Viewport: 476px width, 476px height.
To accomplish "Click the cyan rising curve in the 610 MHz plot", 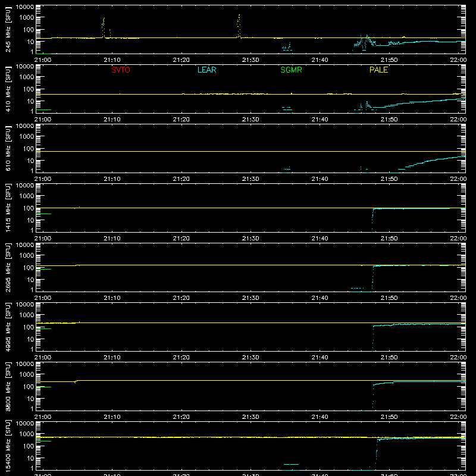I will coord(428,164).
